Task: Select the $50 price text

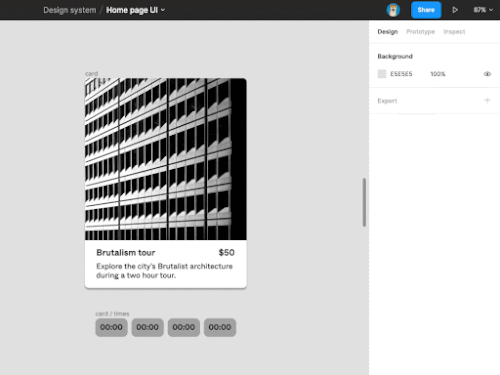Action: (227, 253)
